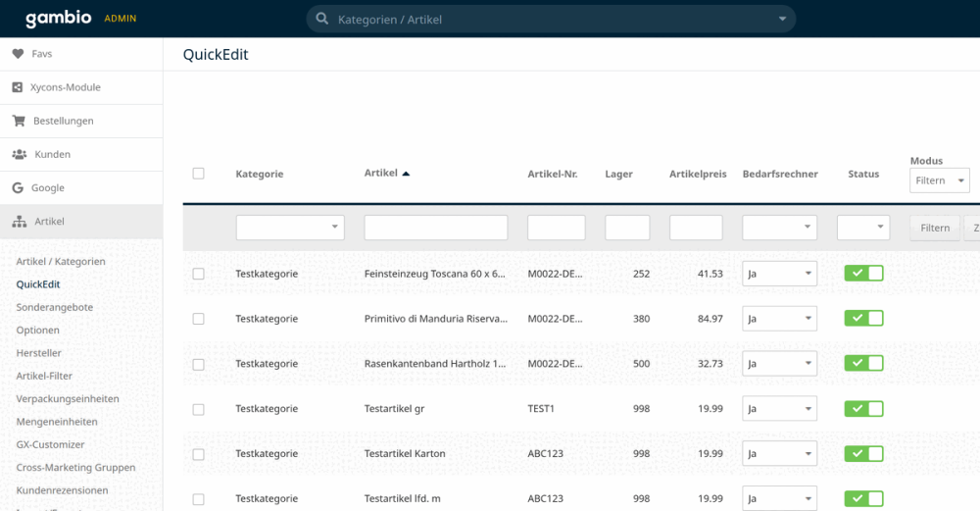Click the heart icon next to Favs
This screenshot has height=511, width=980.
point(18,54)
